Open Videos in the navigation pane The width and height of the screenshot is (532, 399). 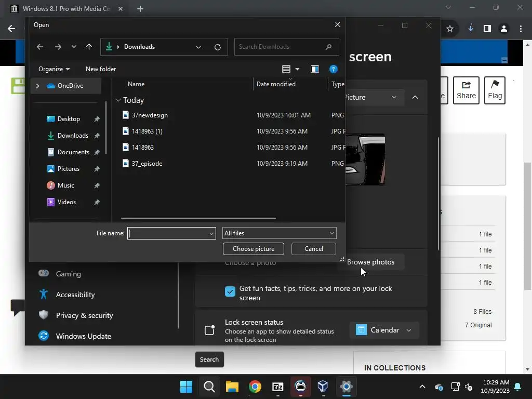pos(66,202)
